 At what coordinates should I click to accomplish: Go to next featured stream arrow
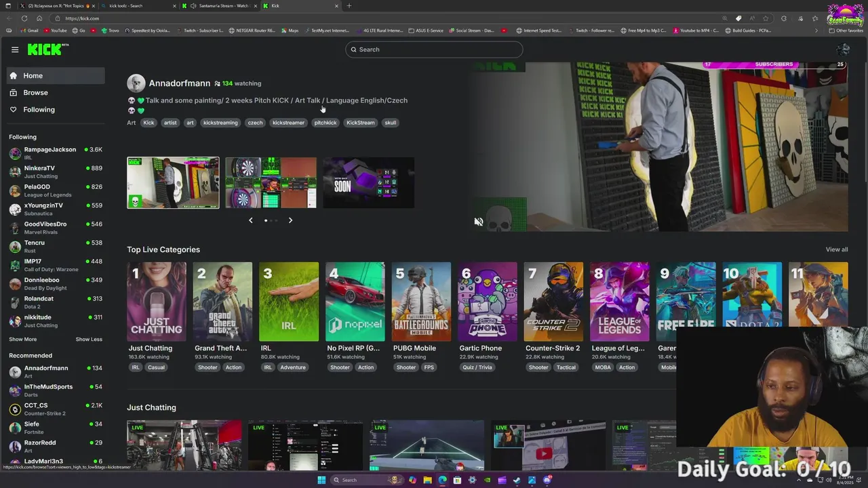click(x=290, y=220)
